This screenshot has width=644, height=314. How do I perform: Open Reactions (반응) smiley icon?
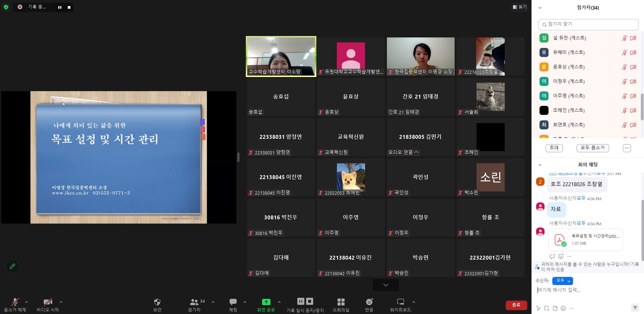369,302
